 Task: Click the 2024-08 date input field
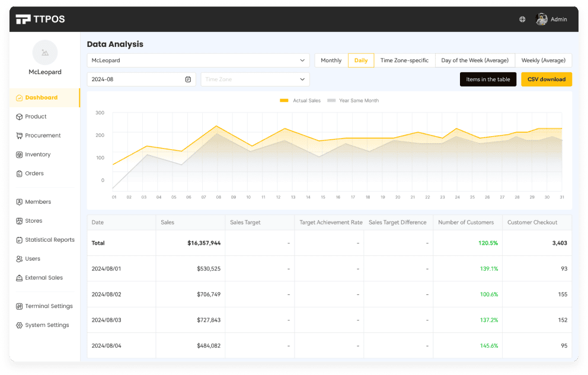pos(142,79)
